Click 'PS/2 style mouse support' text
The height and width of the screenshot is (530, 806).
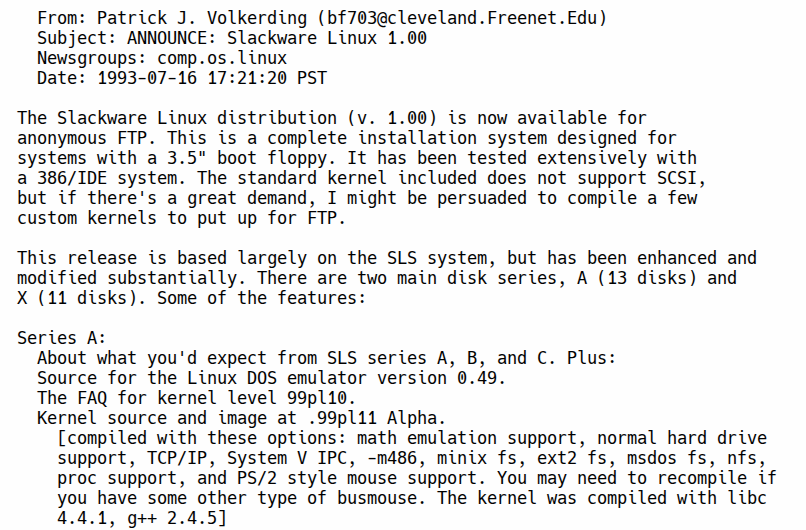pos(357,479)
